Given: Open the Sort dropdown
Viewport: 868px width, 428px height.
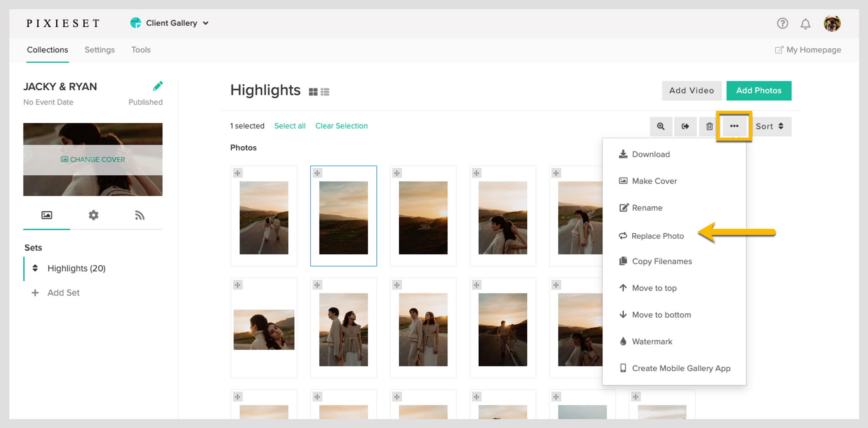Looking at the screenshot, I should pyautogui.click(x=770, y=126).
